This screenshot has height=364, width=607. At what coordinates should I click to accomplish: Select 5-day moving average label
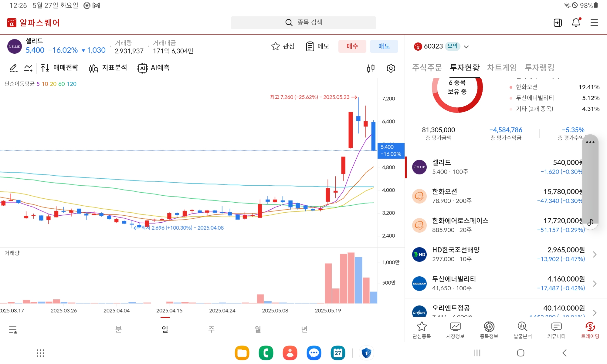pyautogui.click(x=38, y=84)
